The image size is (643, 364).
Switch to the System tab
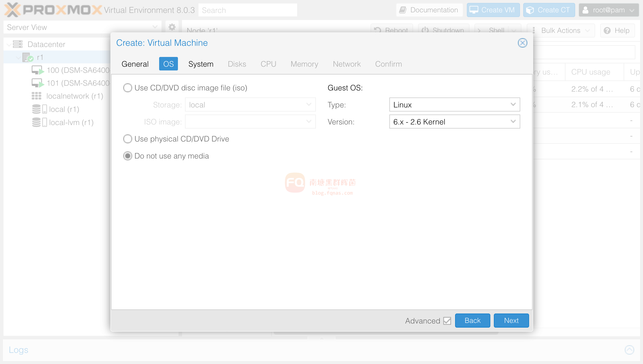pos(201,64)
